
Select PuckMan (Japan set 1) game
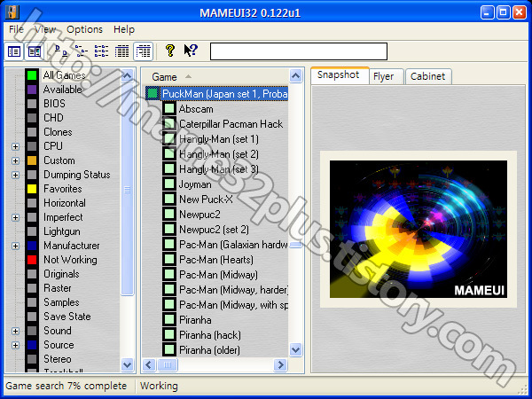click(x=224, y=94)
